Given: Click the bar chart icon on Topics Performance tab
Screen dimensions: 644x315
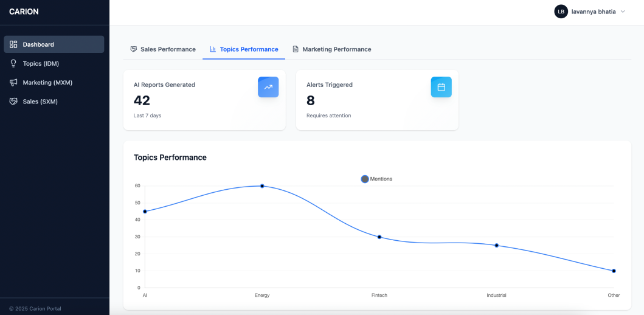Looking at the screenshot, I should tap(213, 49).
